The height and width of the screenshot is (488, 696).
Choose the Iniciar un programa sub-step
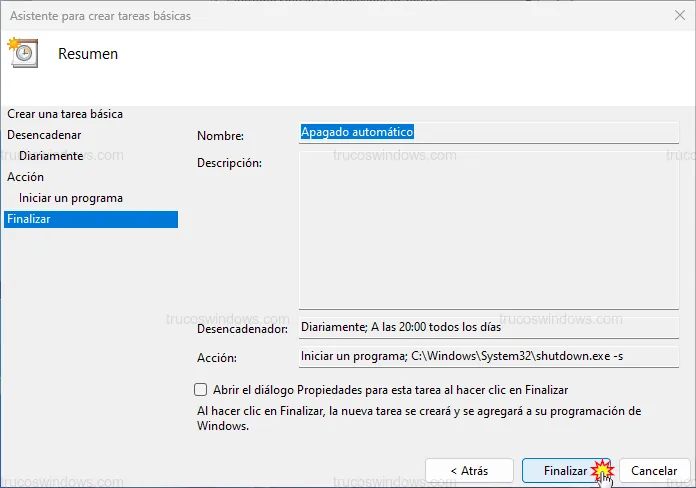click(70, 198)
